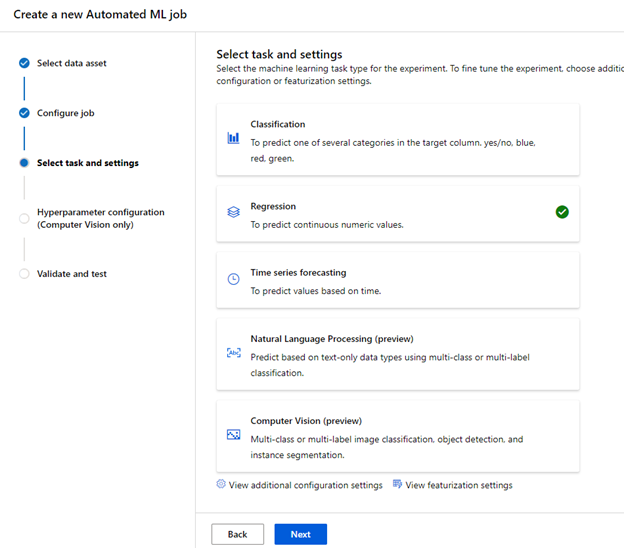Return to the Configure job step
This screenshot has width=624, height=548.
tap(65, 113)
